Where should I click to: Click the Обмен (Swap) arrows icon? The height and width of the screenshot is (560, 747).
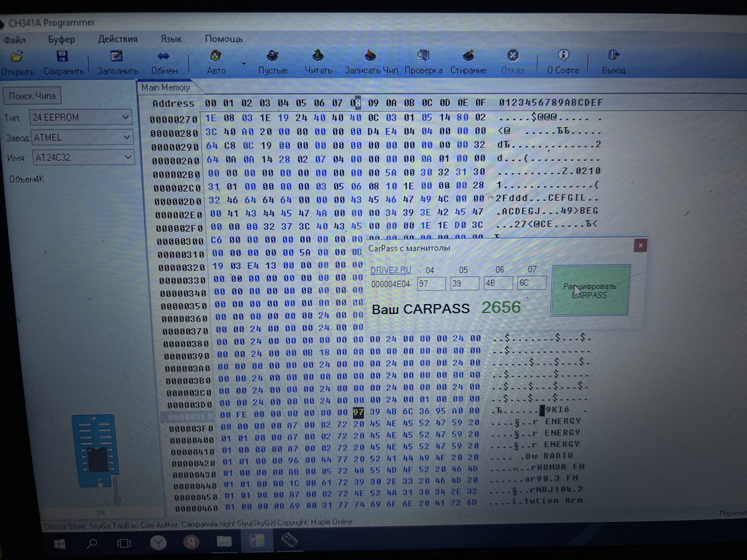163,57
